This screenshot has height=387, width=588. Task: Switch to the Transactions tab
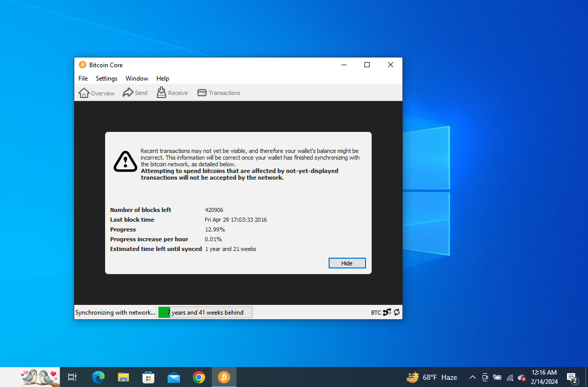218,93
